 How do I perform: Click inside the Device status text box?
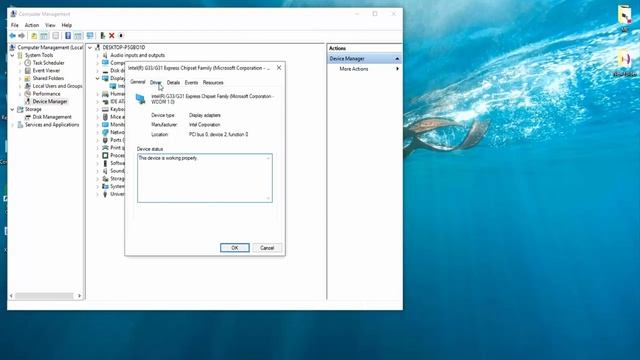(x=204, y=178)
